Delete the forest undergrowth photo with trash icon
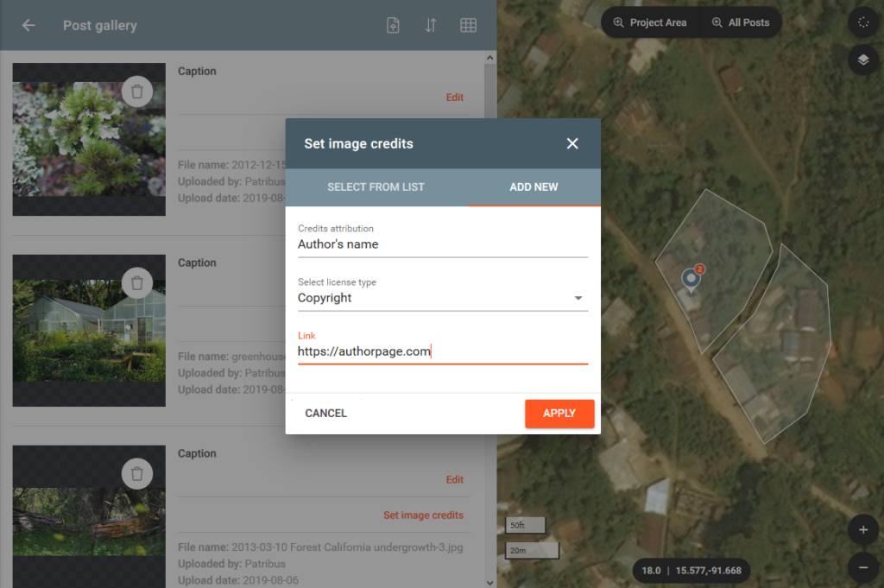The height and width of the screenshot is (588, 884). pyautogui.click(x=137, y=474)
